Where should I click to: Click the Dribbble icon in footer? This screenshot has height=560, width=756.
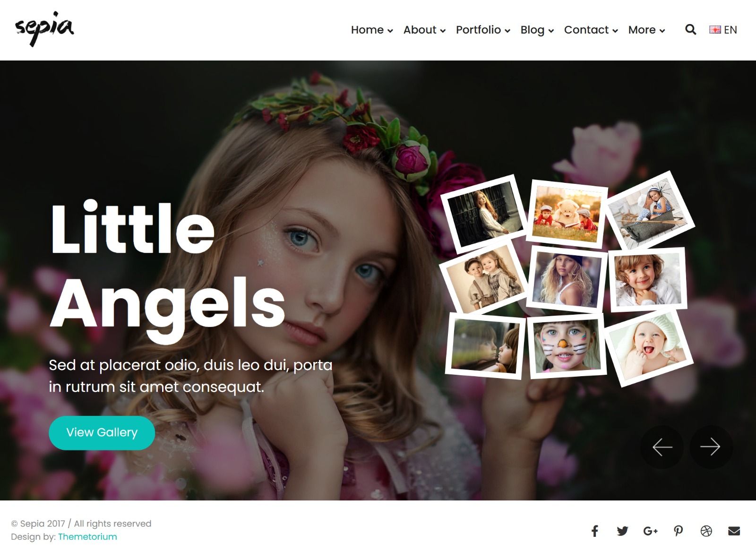click(x=706, y=531)
